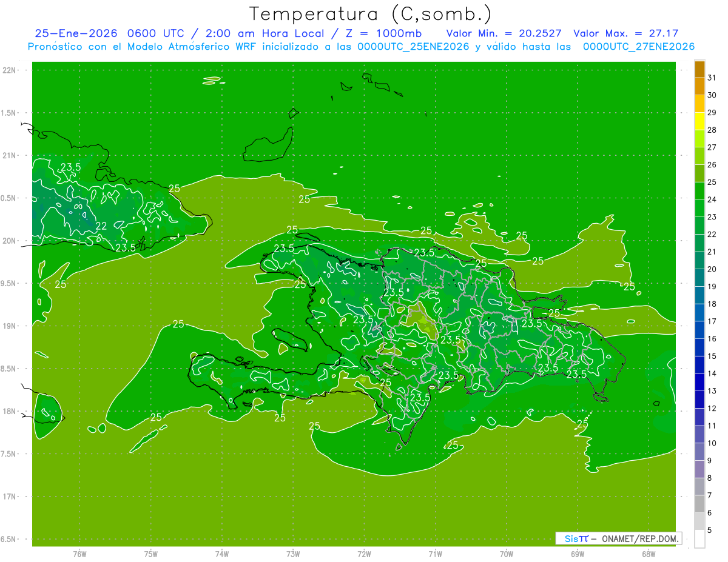Click the 22 contour label over eastern Cuba
Screen dimensions: 728x562
click(x=101, y=226)
